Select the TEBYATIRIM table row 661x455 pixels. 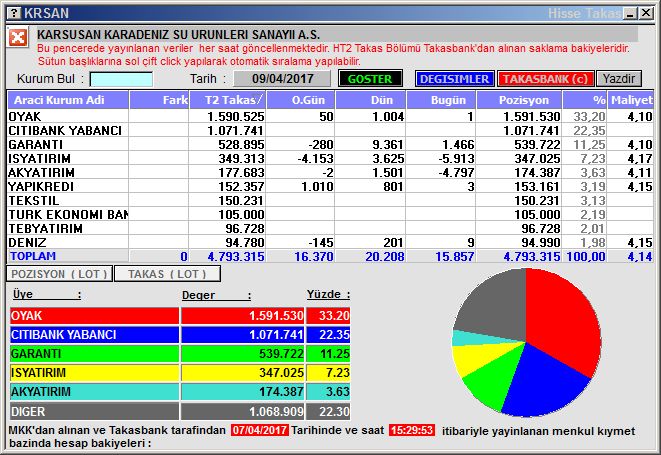click(330, 228)
